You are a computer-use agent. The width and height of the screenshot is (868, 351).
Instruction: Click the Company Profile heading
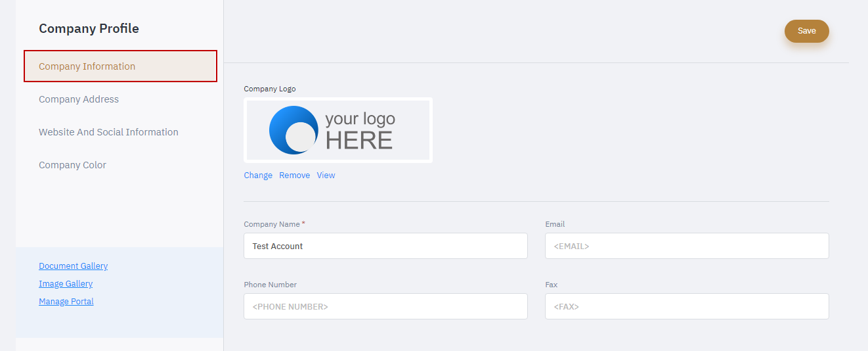coord(89,28)
